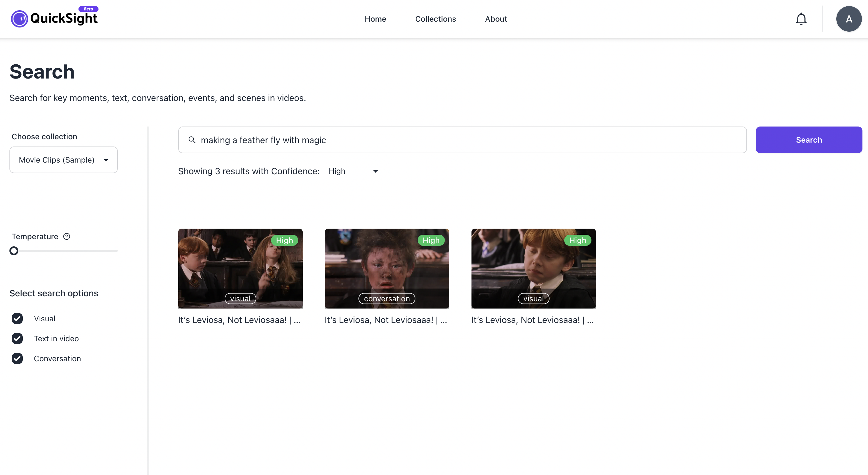Open the About page
The height and width of the screenshot is (475, 868).
point(496,19)
